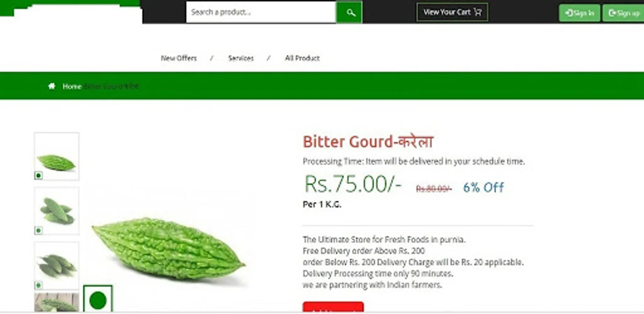Screen dimensions: 644x314
Task: Select the fourth partially visible thumbnail
Action: click(57, 302)
